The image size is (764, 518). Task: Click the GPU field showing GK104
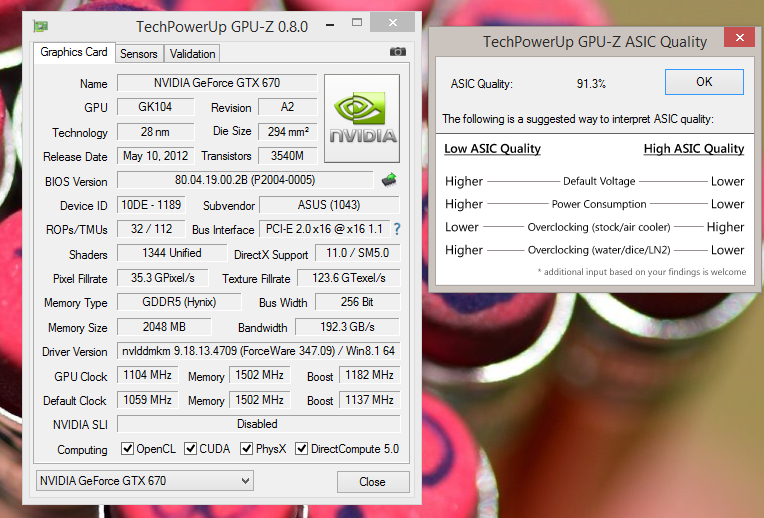point(155,107)
